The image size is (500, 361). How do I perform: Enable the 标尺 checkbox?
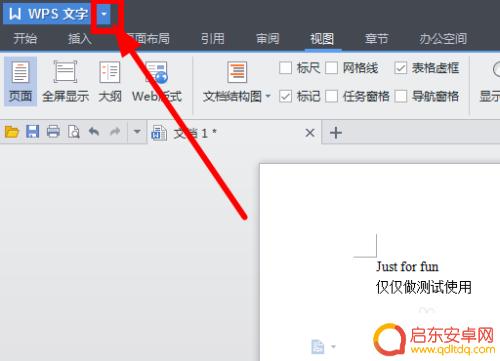[x=286, y=68]
